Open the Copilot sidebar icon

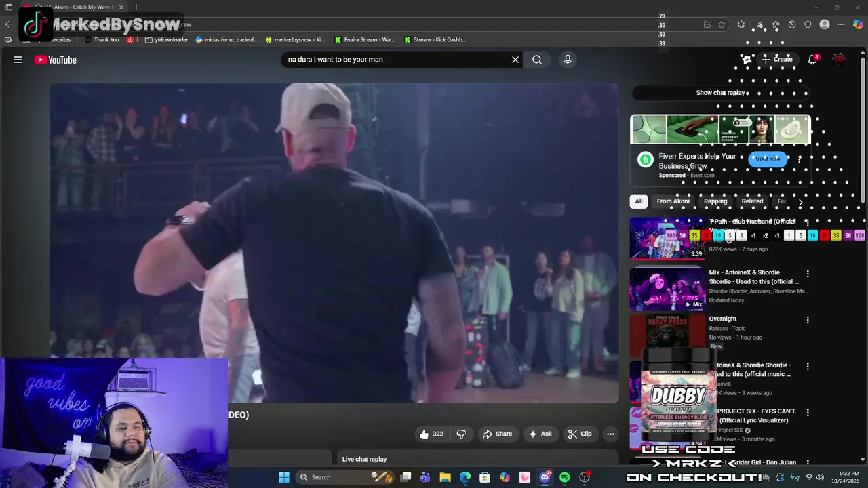click(858, 24)
